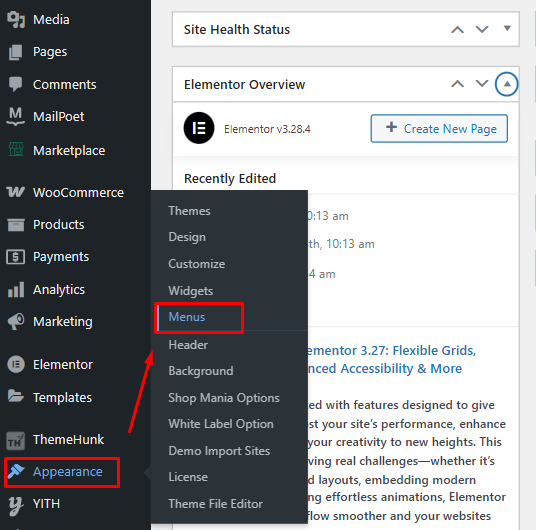Click the Media icon in sidebar
The image size is (536, 530).
click(x=16, y=19)
